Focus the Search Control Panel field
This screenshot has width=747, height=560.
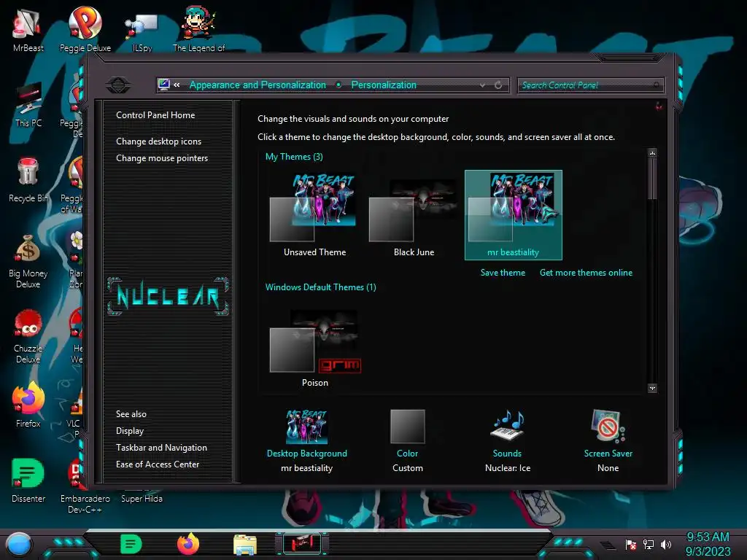click(x=591, y=85)
